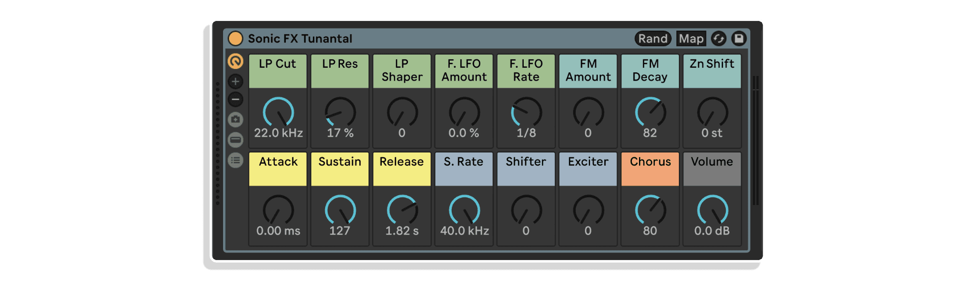Image resolution: width=980 pixels, height=281 pixels.
Task: Enable the Map macro mapping mode
Action: 691,38
